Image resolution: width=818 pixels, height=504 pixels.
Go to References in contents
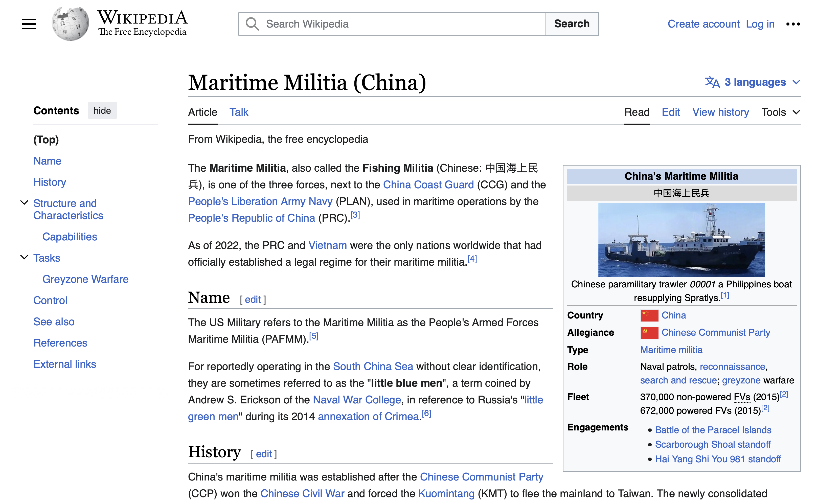click(x=60, y=343)
